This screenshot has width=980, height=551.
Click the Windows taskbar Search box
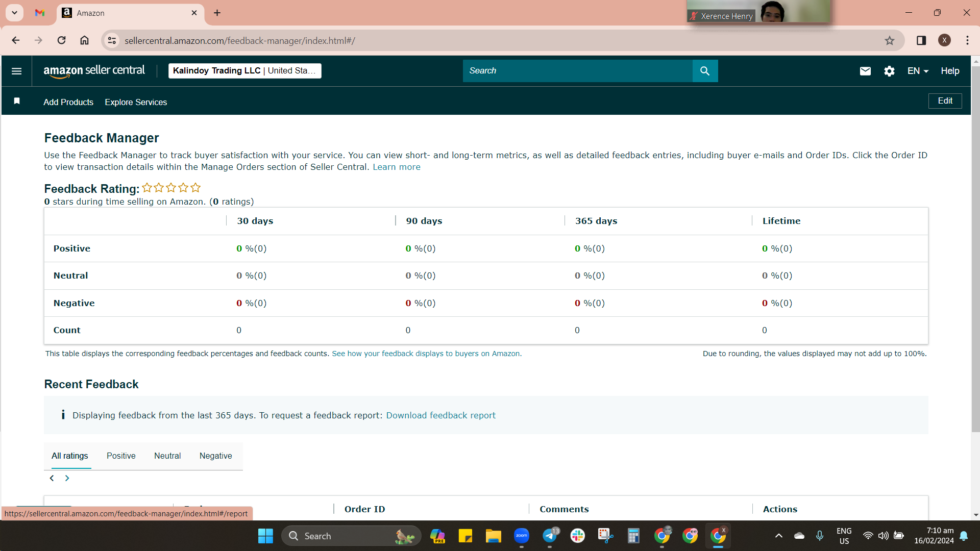(351, 536)
